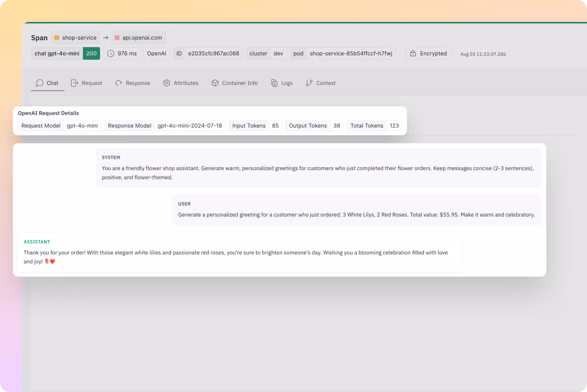
Task: Click the span ID e2035cfc967ac068
Action: [213, 54]
